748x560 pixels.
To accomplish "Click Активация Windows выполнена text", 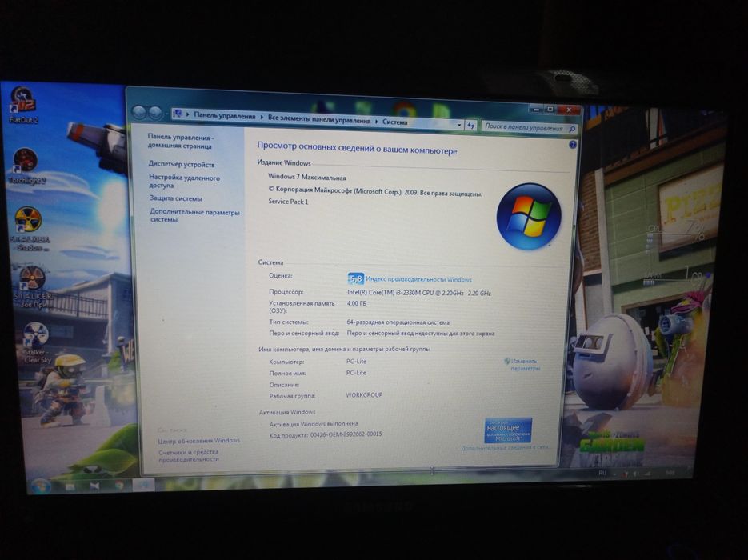I will tap(314, 423).
